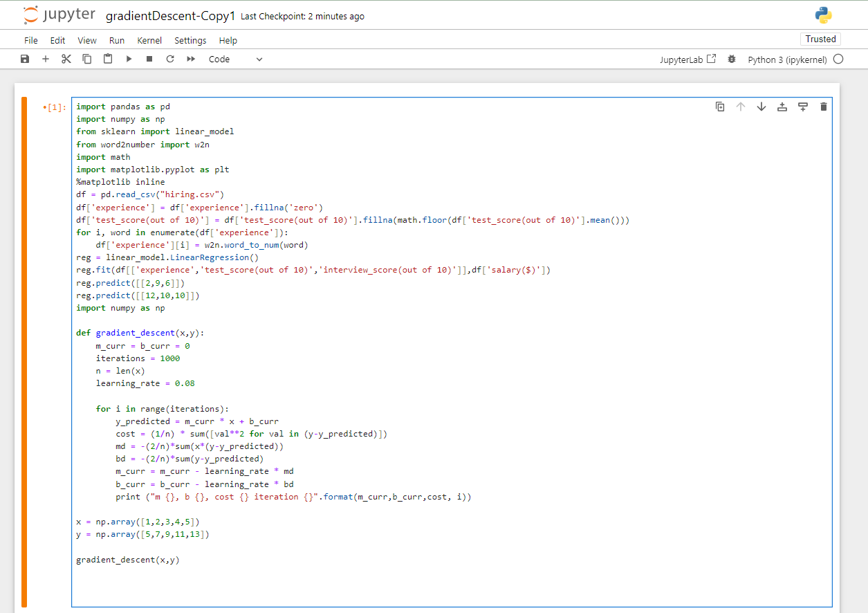868x613 pixels.
Task: Open the Settings menu
Action: (x=190, y=40)
